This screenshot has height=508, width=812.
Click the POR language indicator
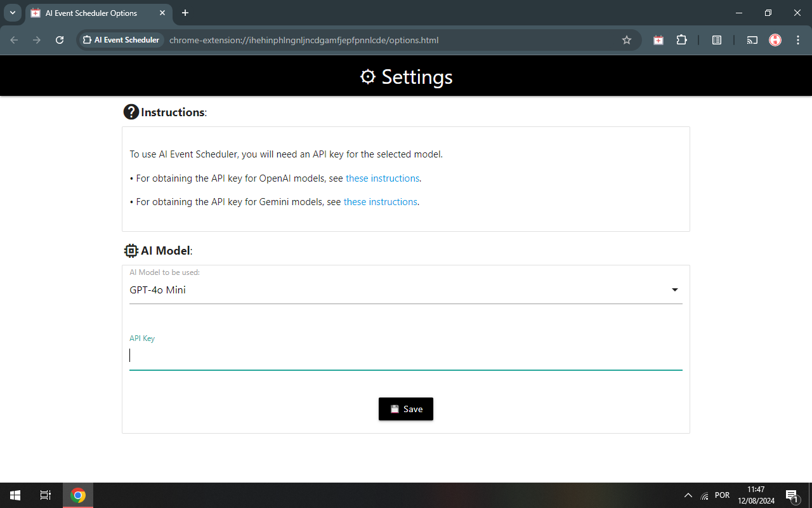click(x=722, y=495)
